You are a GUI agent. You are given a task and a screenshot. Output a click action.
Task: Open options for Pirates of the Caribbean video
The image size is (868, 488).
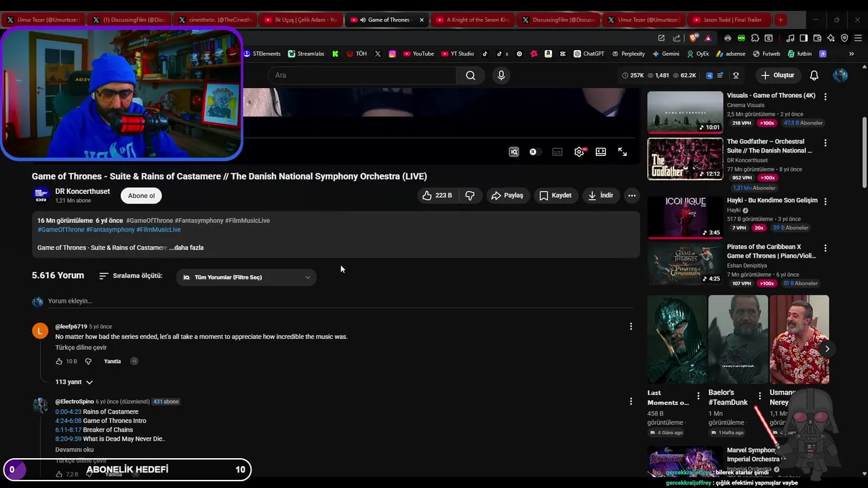pyautogui.click(x=825, y=248)
